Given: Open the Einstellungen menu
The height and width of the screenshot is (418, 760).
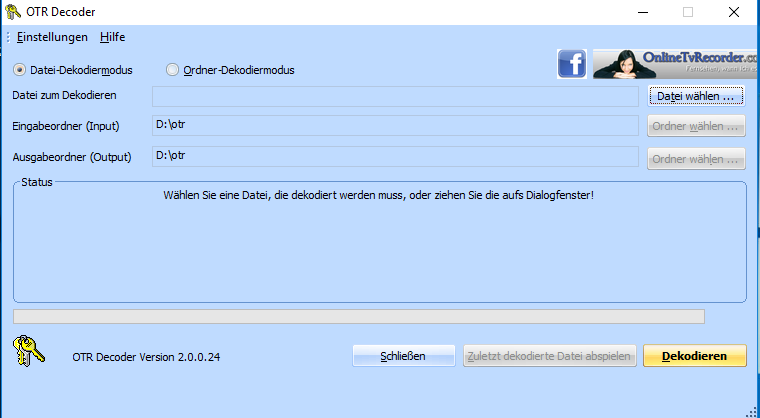Looking at the screenshot, I should 52,37.
